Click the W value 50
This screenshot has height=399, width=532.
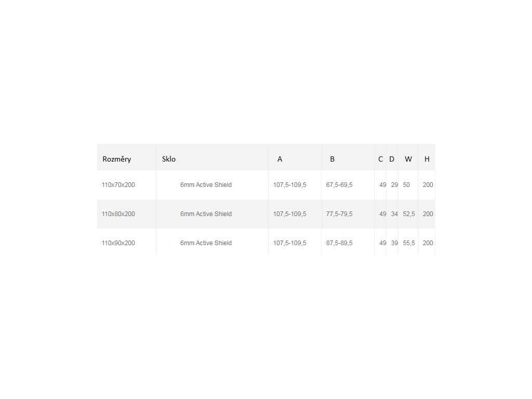[x=406, y=185]
